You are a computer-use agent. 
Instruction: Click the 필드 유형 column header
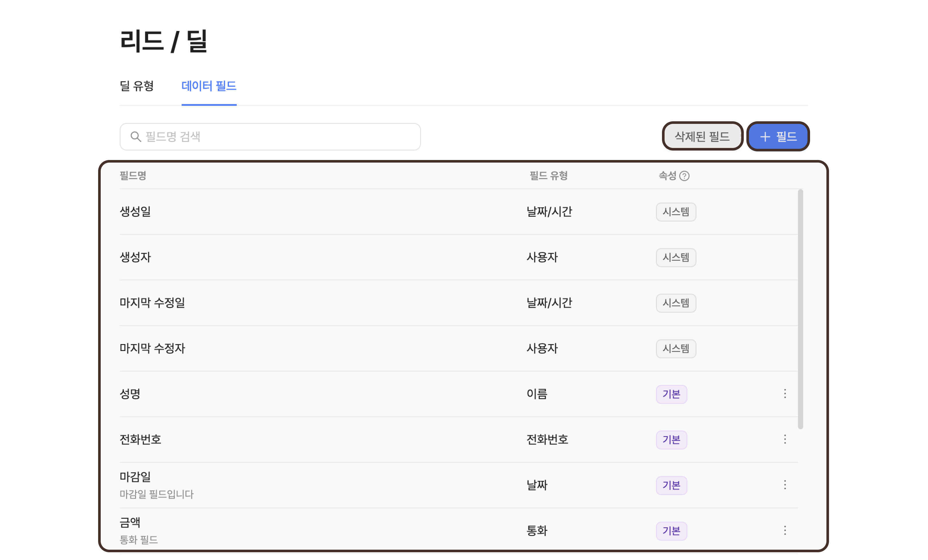(x=548, y=176)
